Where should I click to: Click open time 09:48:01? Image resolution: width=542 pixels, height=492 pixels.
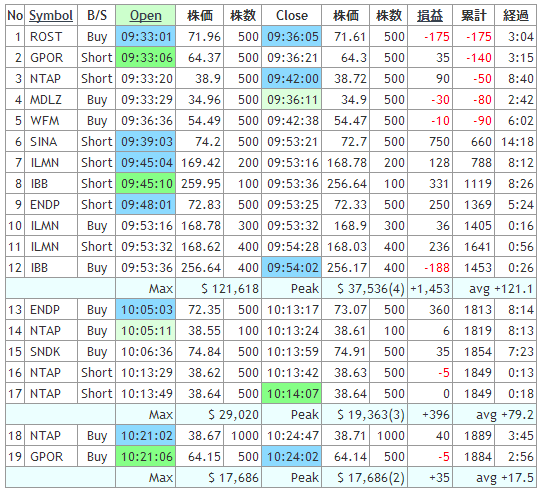coord(146,205)
